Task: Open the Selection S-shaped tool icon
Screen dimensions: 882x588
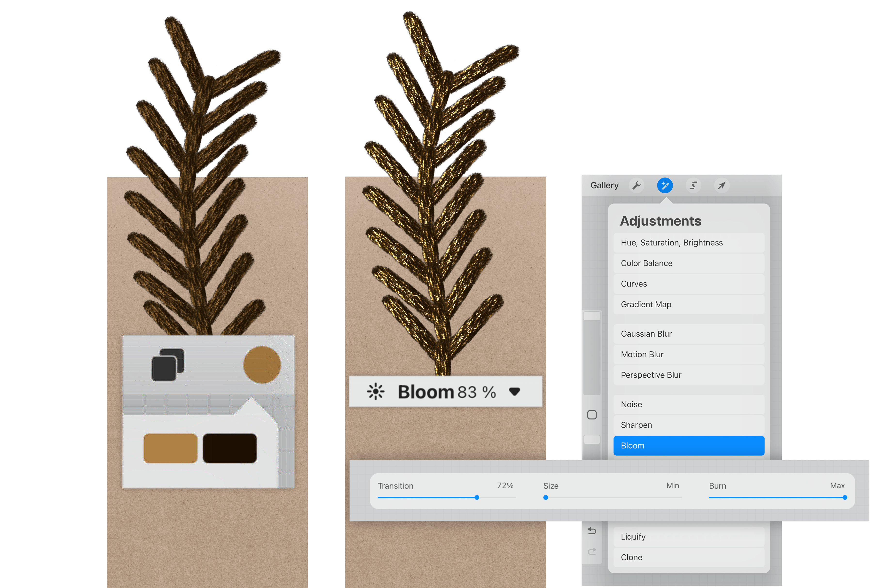Action: pyautogui.click(x=693, y=185)
